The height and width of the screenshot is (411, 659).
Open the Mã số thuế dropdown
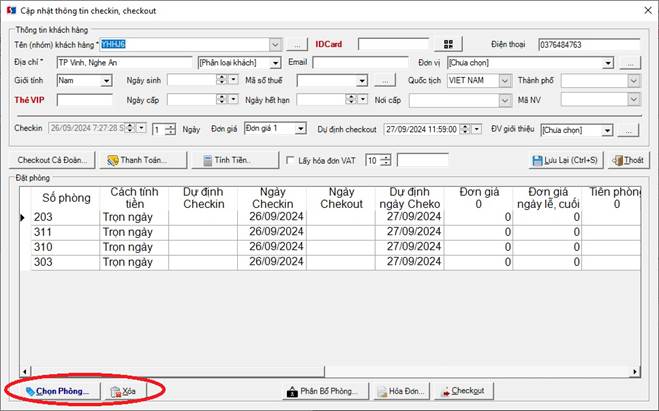(362, 81)
